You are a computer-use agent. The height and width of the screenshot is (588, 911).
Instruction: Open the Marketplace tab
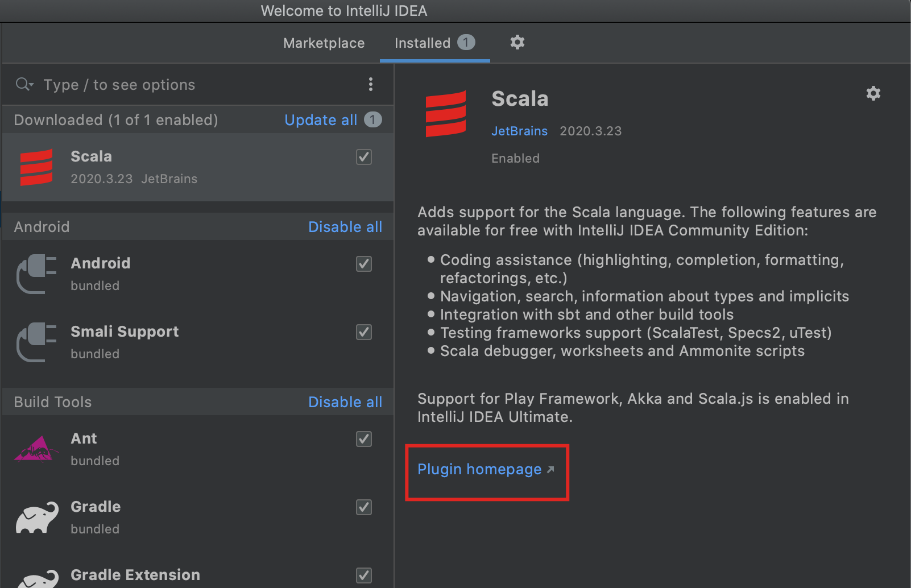coord(324,43)
